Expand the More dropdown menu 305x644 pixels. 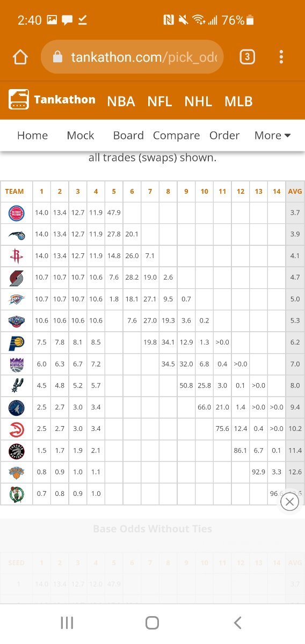pos(272,135)
